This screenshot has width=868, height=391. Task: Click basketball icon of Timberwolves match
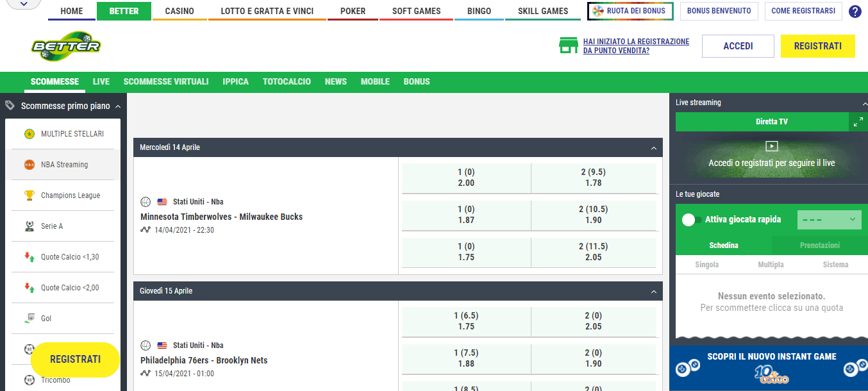pos(146,202)
